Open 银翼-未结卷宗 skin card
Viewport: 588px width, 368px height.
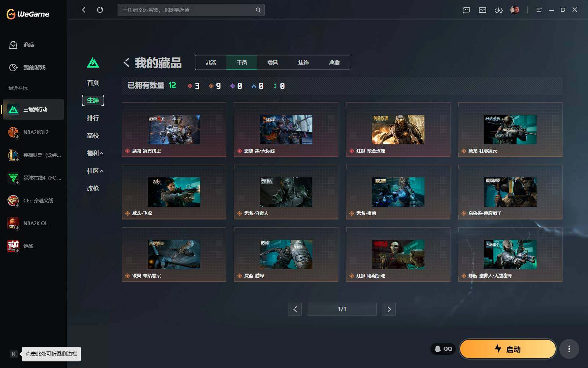174,255
